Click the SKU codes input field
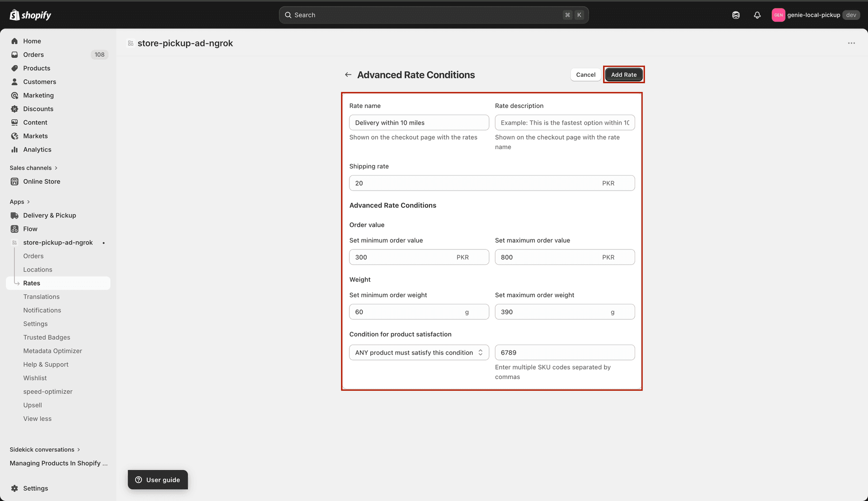The width and height of the screenshot is (868, 501). point(565,352)
